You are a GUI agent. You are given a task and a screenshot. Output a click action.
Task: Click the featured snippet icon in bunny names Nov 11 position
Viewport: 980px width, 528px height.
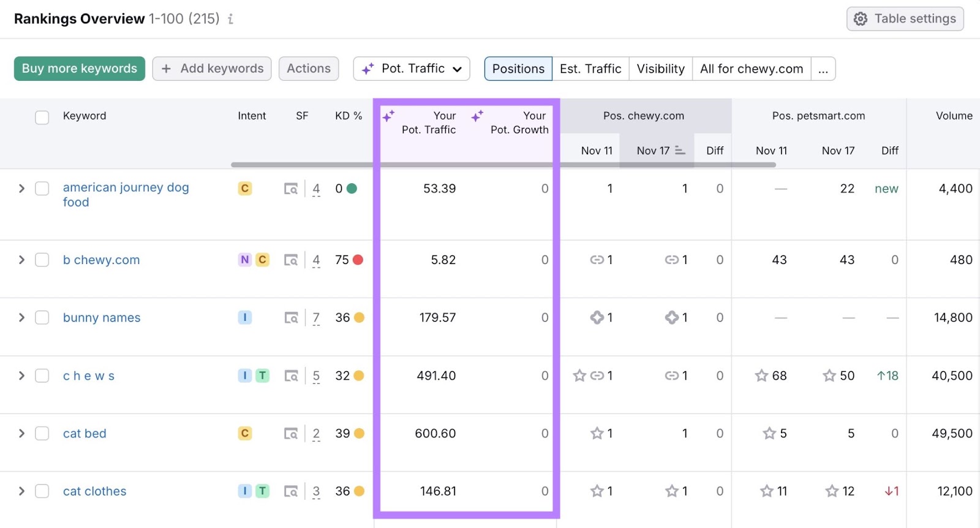coord(597,317)
